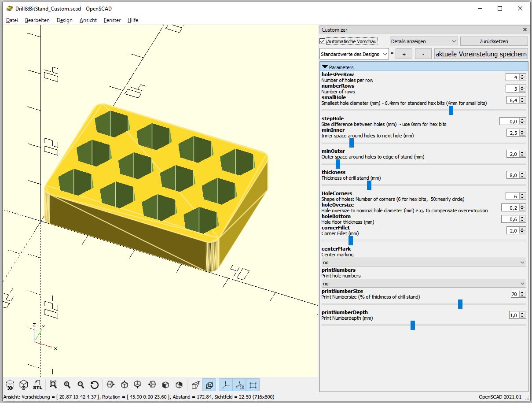Increase holesPerRow with spinner up arrow

pyautogui.click(x=522, y=75)
